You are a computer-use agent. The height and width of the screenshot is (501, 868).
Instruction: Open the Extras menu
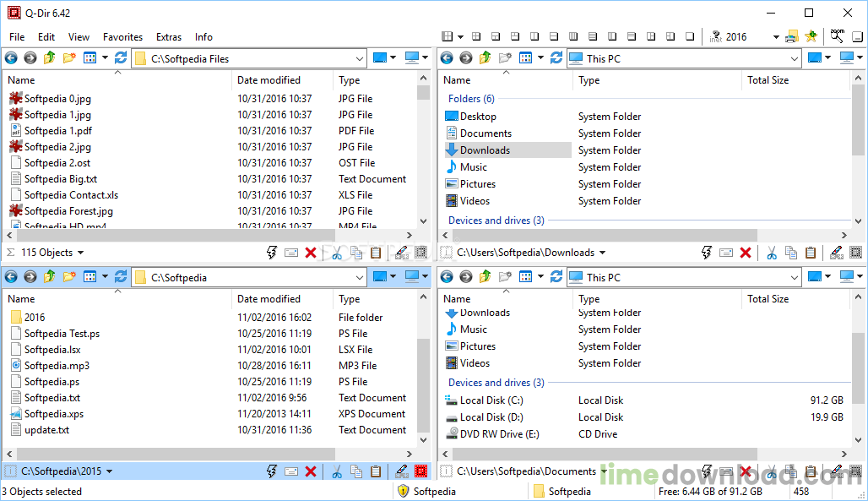(169, 37)
